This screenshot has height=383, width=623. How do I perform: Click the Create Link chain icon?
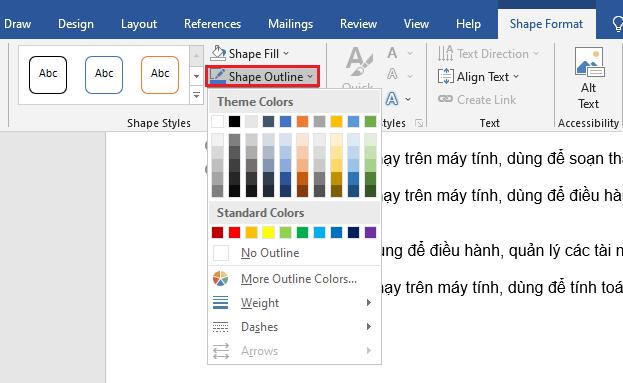click(445, 99)
